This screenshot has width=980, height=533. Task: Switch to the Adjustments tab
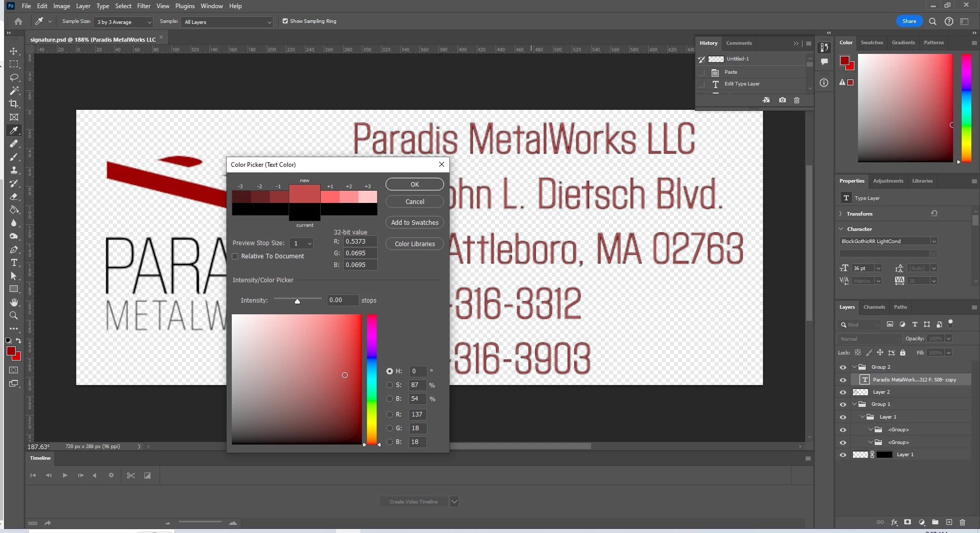888,181
